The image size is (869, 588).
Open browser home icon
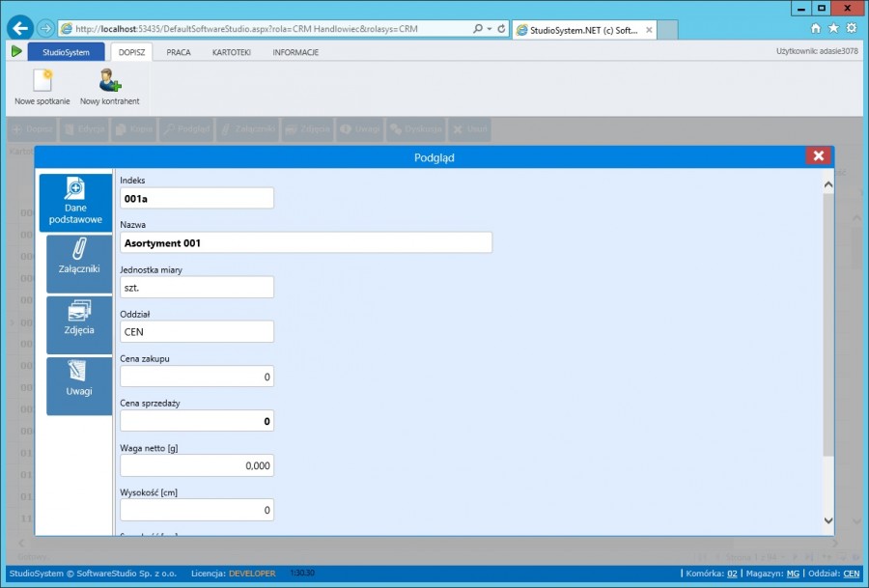click(x=816, y=29)
